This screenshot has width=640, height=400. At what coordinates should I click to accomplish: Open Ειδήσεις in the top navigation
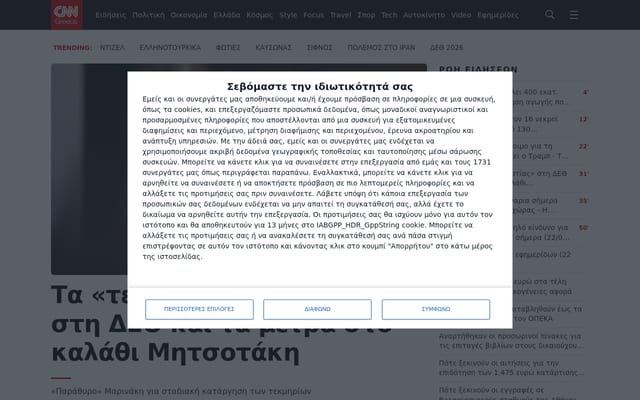coord(111,15)
